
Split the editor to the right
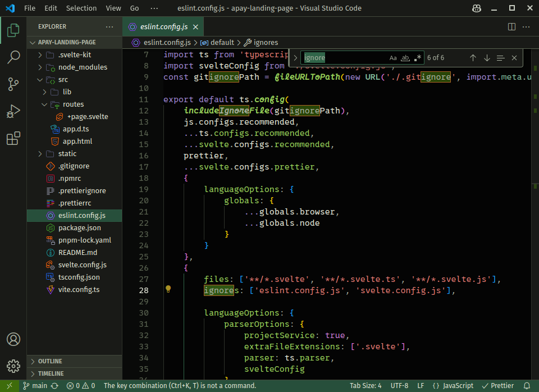tap(511, 27)
